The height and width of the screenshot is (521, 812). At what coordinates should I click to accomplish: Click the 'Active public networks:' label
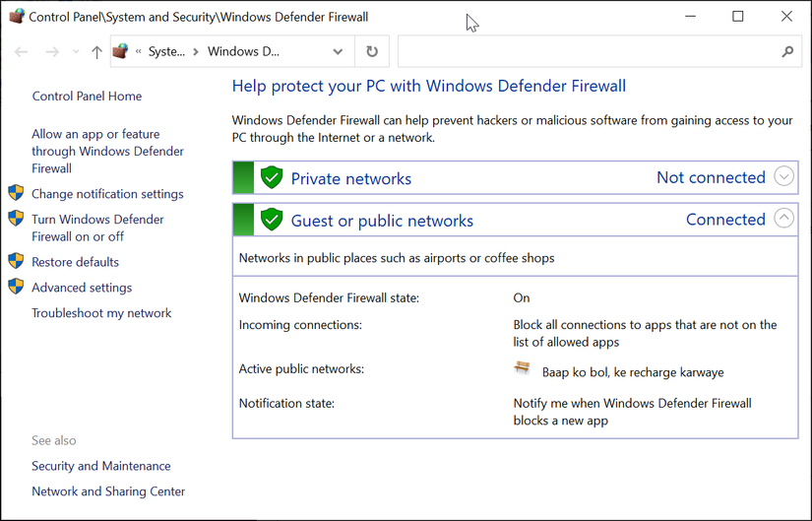301,368
